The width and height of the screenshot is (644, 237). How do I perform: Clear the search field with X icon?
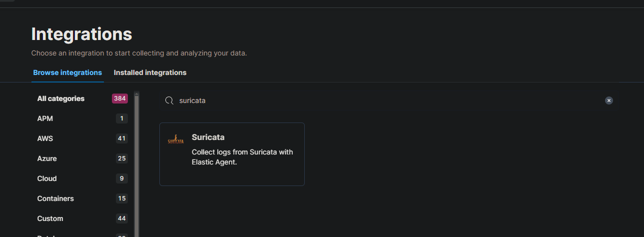[609, 100]
